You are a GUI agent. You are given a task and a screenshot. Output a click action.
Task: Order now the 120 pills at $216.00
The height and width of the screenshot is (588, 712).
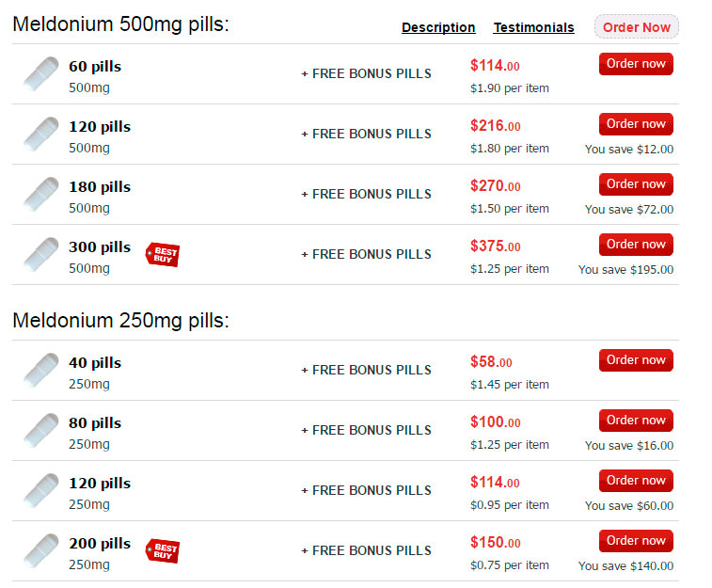point(636,124)
